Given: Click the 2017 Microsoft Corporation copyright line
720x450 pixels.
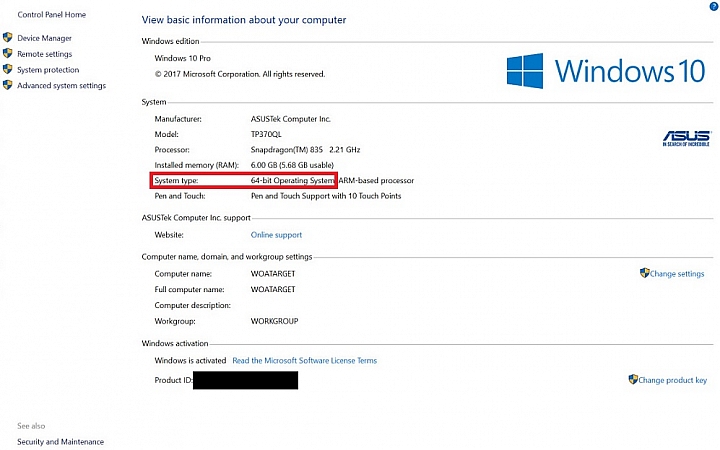Looking at the screenshot, I should [240, 74].
